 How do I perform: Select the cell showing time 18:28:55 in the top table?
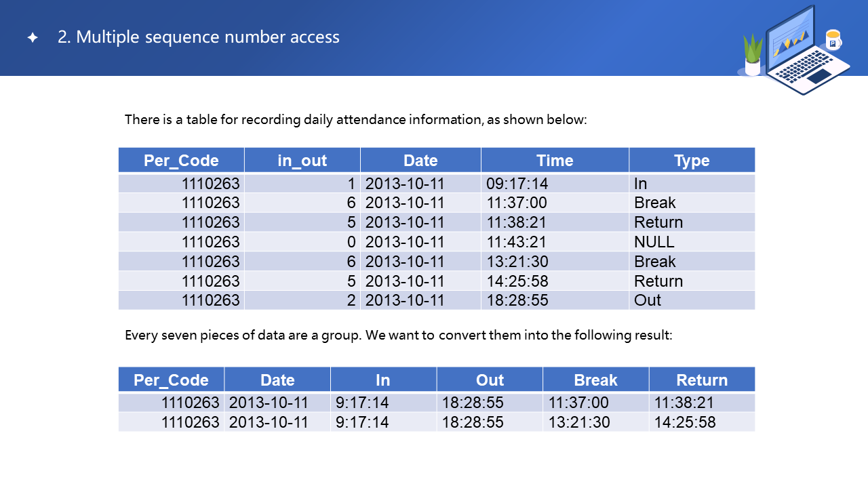(x=517, y=300)
